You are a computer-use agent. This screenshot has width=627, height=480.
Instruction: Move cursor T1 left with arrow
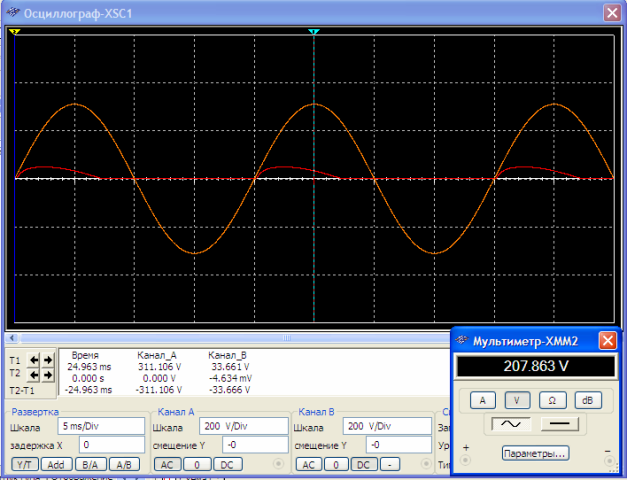[34, 360]
